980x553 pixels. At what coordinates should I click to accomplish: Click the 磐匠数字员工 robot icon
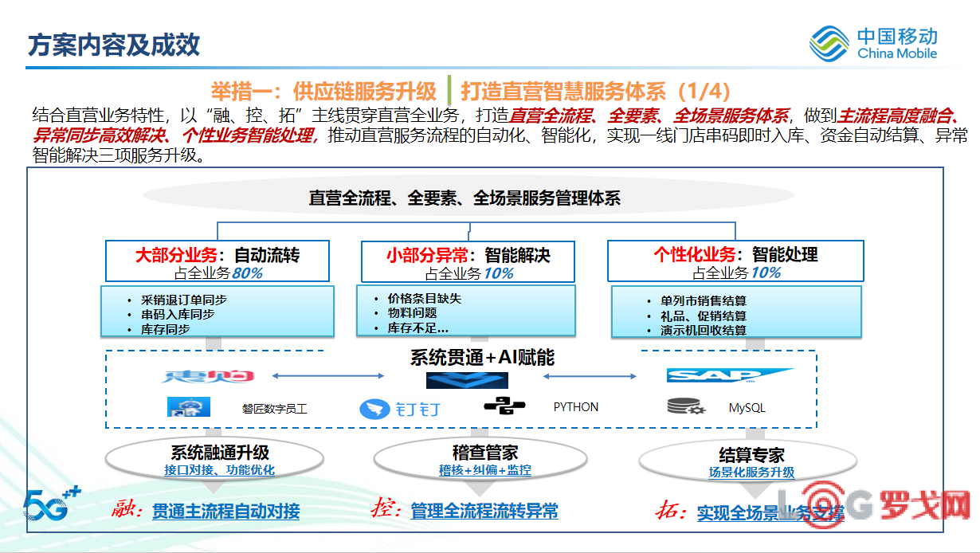pyautogui.click(x=189, y=407)
